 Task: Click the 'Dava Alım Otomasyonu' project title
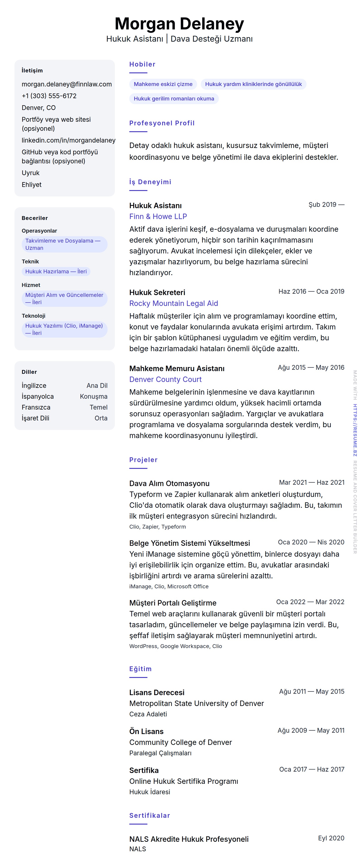point(169,484)
